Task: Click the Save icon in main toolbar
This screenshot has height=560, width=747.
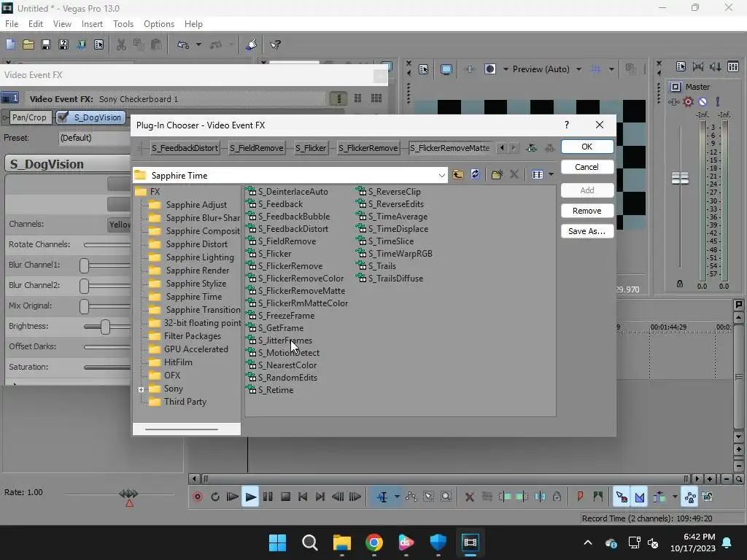Action: (46, 44)
